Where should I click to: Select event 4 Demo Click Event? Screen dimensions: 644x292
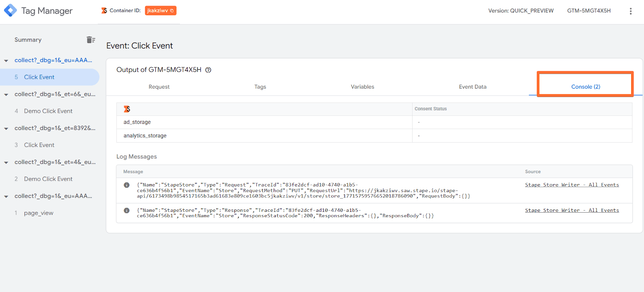(x=48, y=111)
